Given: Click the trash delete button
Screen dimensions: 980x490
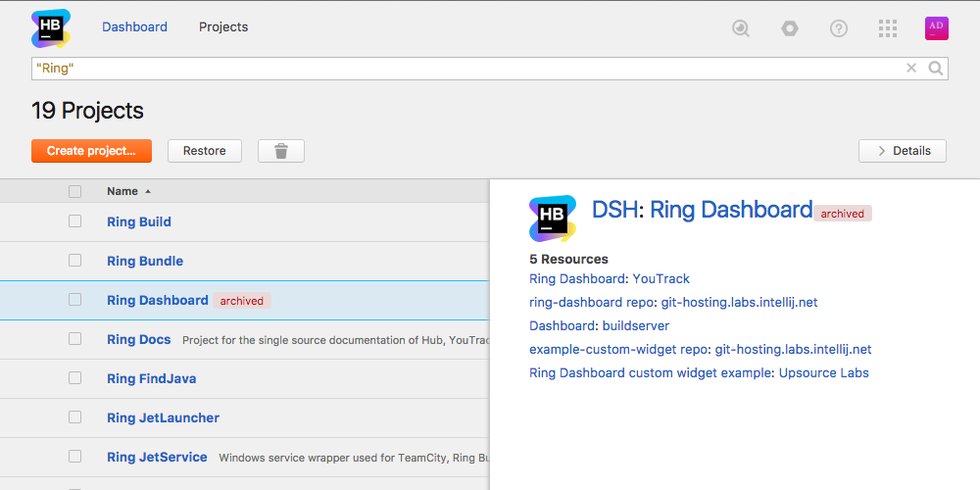Looking at the screenshot, I should (x=281, y=151).
